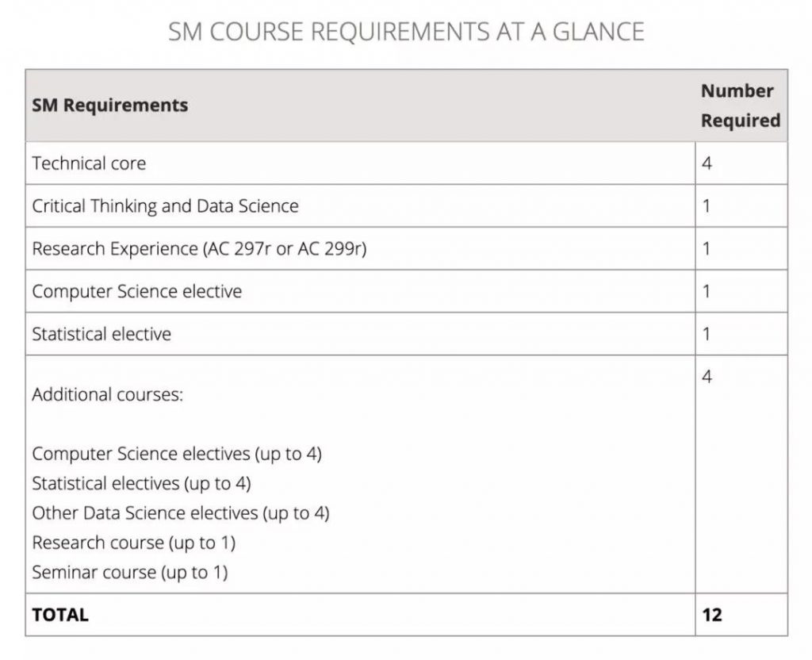812x660 pixels.
Task: Select the SM Requirements column header
Action: [x=109, y=106]
